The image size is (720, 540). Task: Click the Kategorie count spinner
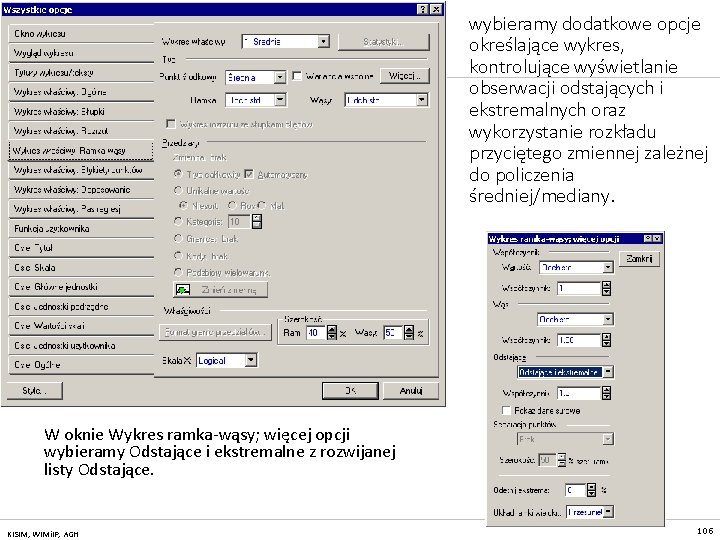tap(257, 221)
